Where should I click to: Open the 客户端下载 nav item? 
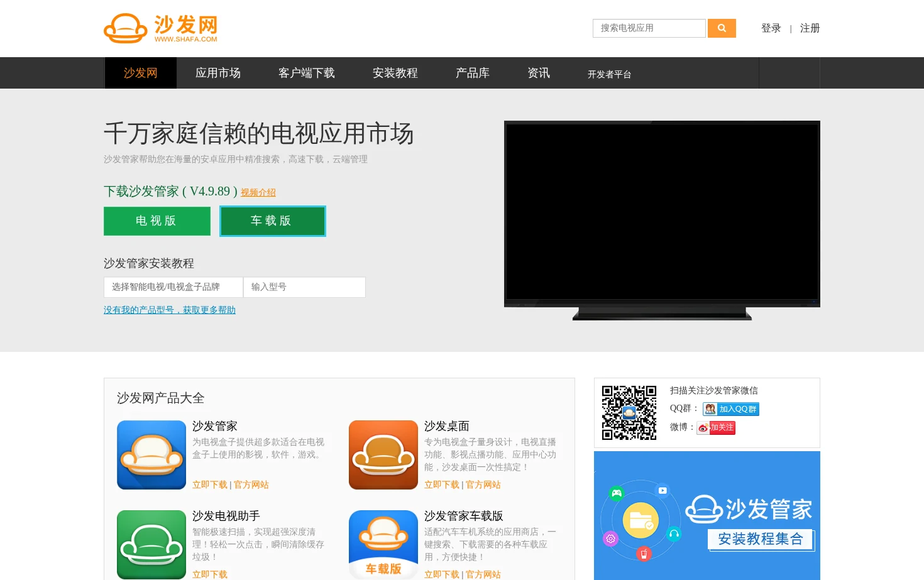point(307,73)
